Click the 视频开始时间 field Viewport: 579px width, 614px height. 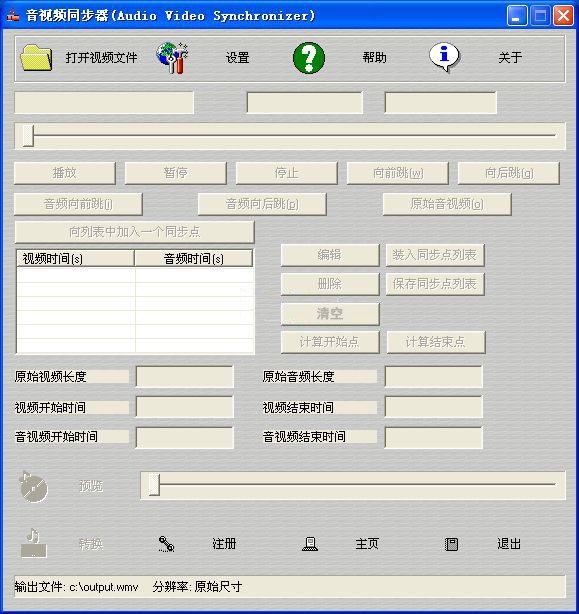coord(185,407)
